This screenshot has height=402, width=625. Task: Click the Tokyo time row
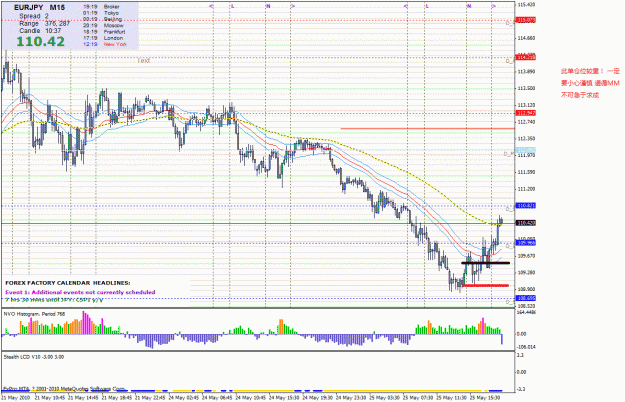[101, 13]
